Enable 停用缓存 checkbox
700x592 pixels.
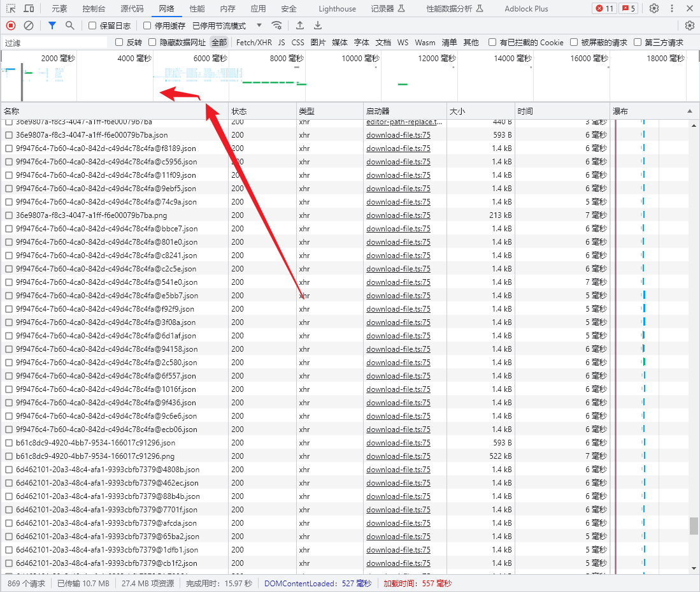click(147, 25)
